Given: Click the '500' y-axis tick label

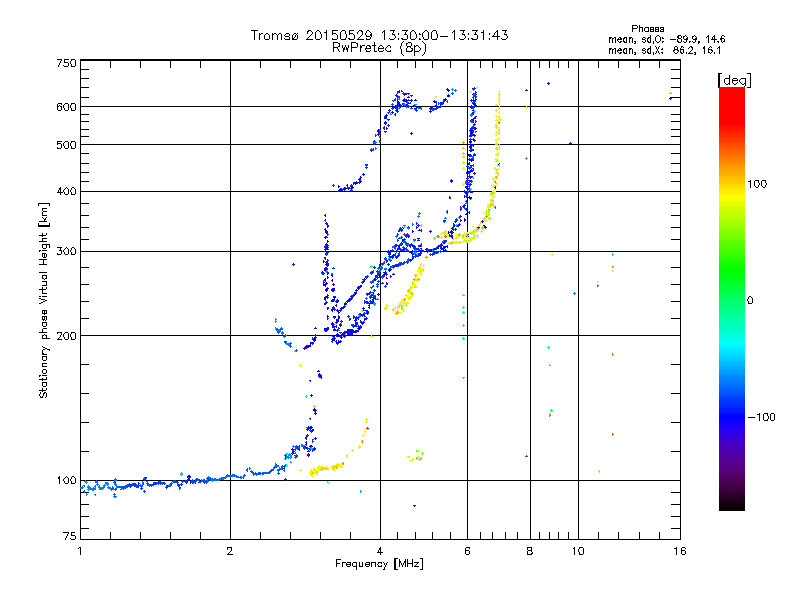Looking at the screenshot, I should [66, 145].
